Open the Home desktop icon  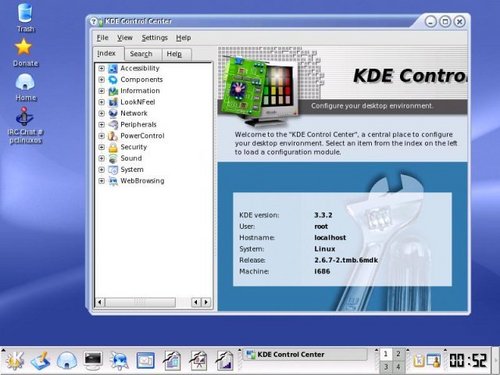pos(25,82)
